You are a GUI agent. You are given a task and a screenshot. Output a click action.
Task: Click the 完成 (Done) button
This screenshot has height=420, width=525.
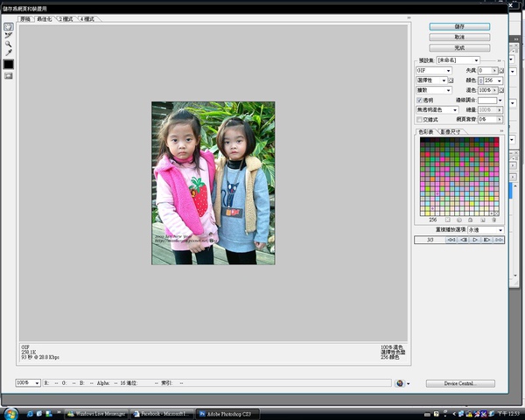pos(459,48)
